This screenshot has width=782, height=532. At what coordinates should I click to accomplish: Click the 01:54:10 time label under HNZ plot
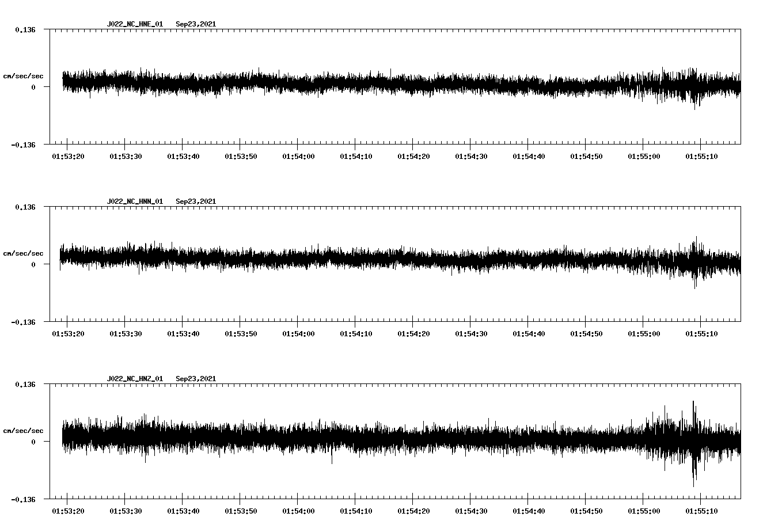(356, 511)
